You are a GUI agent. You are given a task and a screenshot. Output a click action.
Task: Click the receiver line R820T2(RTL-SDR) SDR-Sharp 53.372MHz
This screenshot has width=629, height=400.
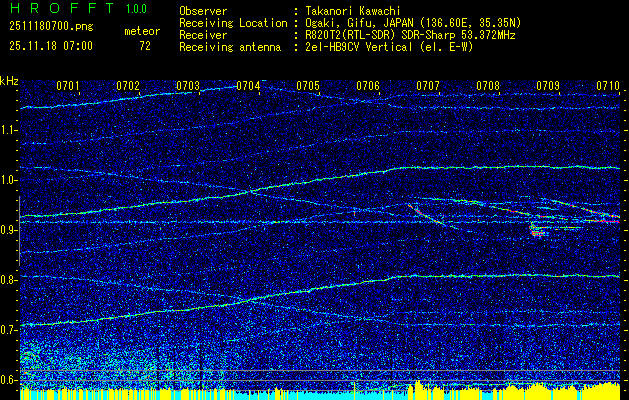(408, 35)
